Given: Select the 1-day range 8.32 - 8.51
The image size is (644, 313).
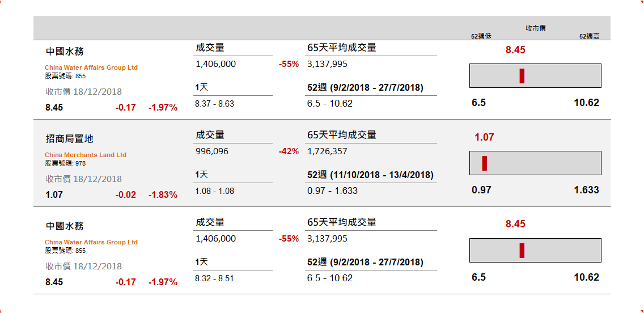Looking at the screenshot, I should tap(214, 278).
